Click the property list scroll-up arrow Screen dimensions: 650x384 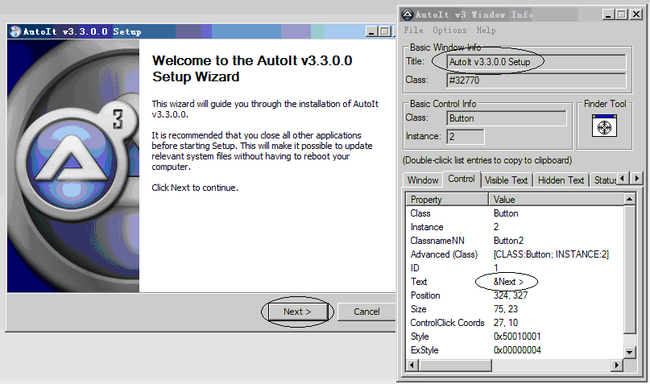click(x=629, y=199)
